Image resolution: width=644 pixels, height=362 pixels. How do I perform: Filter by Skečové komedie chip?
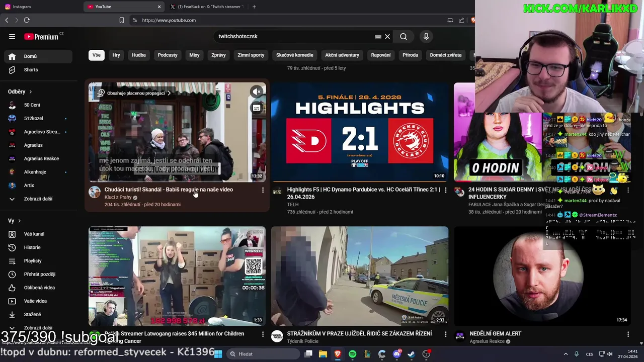pyautogui.click(x=295, y=55)
